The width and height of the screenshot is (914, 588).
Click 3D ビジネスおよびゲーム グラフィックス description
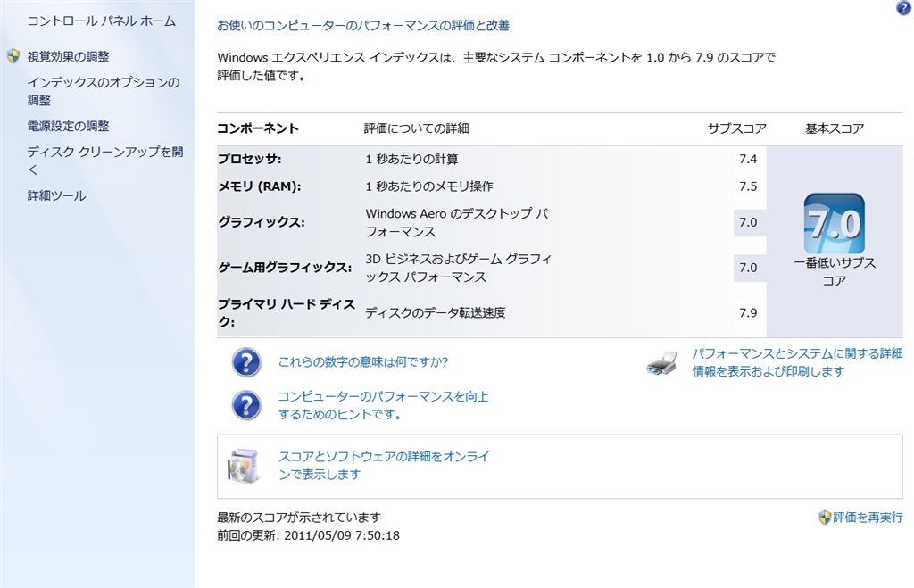point(458,268)
